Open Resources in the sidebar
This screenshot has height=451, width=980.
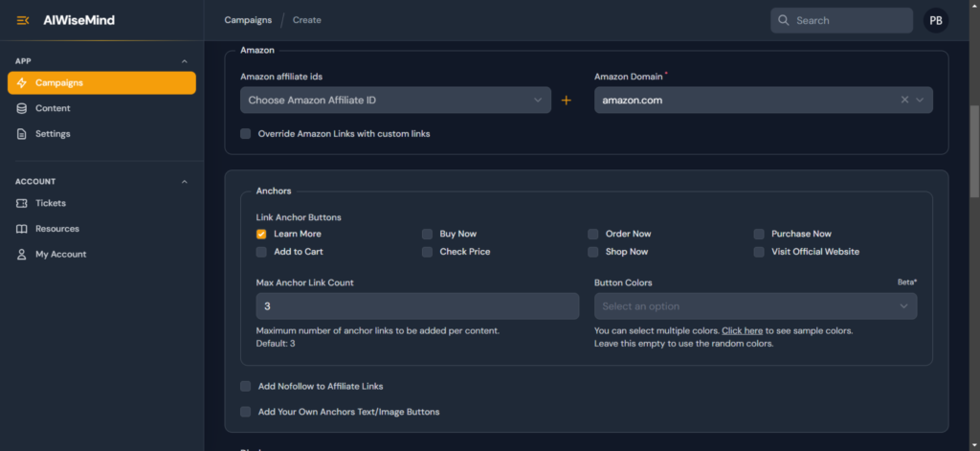point(101,229)
